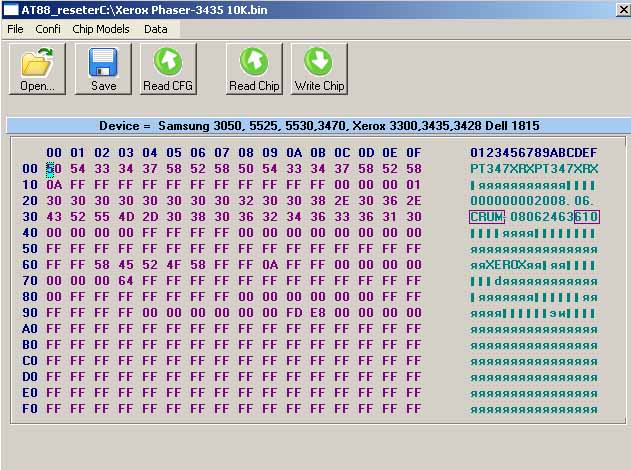Click the 64 byte in row 70
Screen dimensions: 631x470
(126, 281)
